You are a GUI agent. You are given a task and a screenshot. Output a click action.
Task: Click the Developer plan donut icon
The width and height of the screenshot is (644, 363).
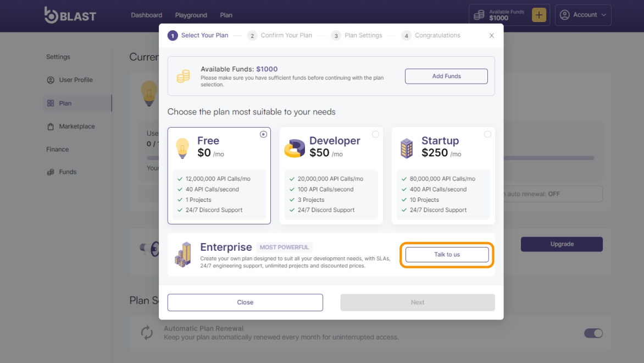pos(294,148)
